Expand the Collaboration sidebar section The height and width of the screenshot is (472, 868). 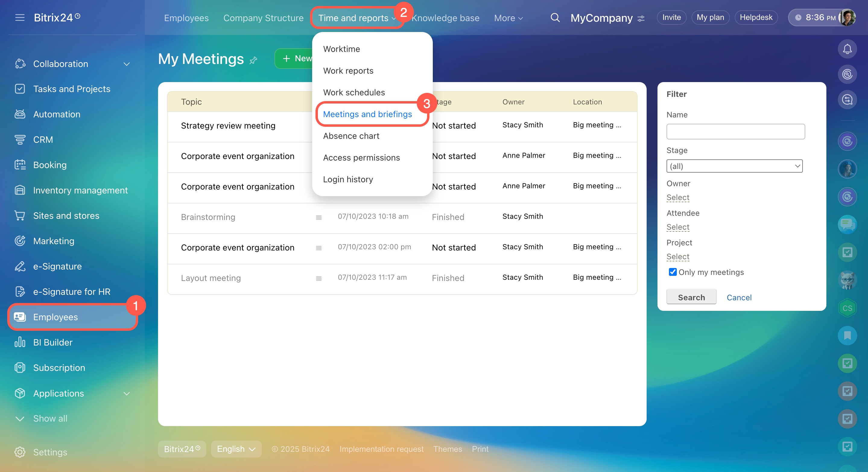click(127, 64)
